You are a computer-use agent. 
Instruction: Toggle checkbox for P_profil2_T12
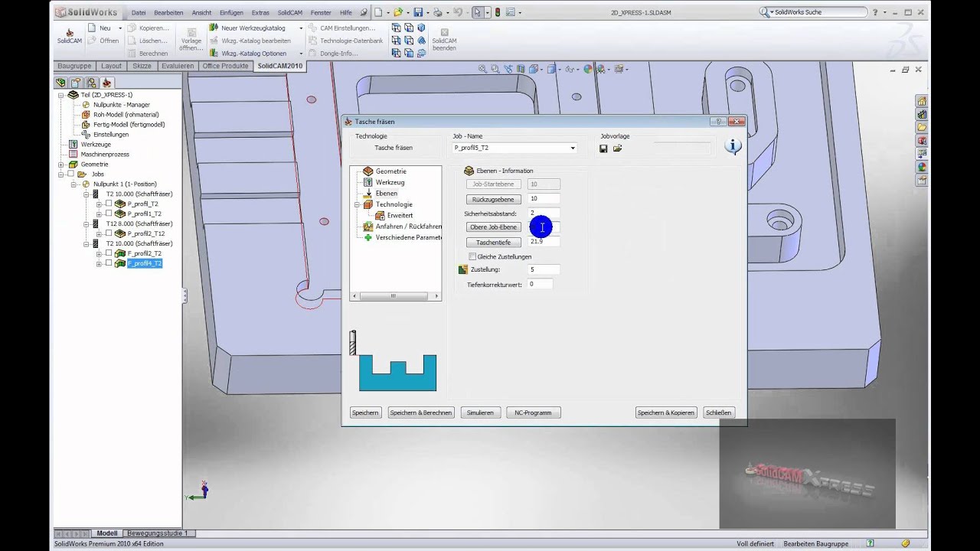click(109, 233)
